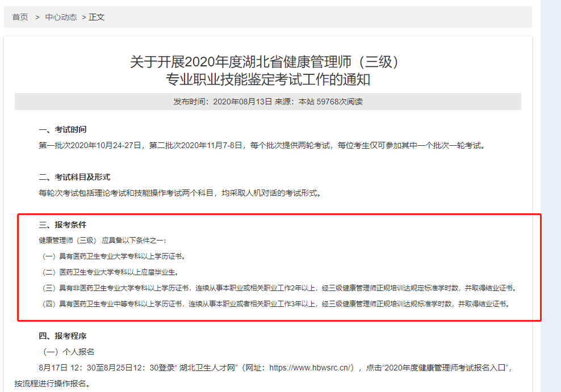561x392 pixels.
Task: Click the paragraph starting with 第一批次2020年10月24-27日
Action: pos(262,145)
